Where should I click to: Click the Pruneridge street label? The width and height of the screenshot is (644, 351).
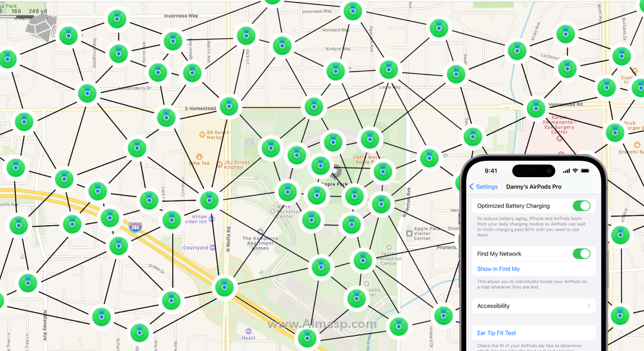pyautogui.click(x=447, y=247)
